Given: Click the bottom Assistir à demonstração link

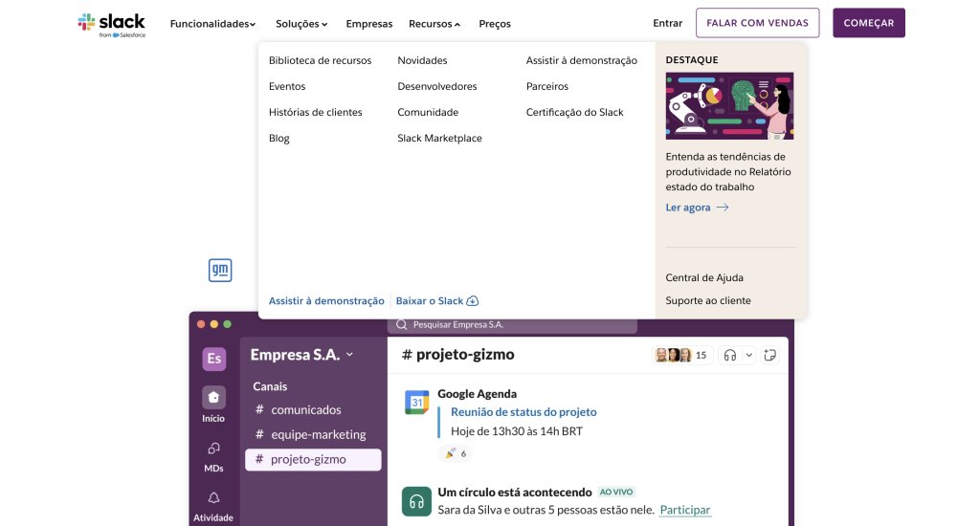Looking at the screenshot, I should tap(326, 301).
